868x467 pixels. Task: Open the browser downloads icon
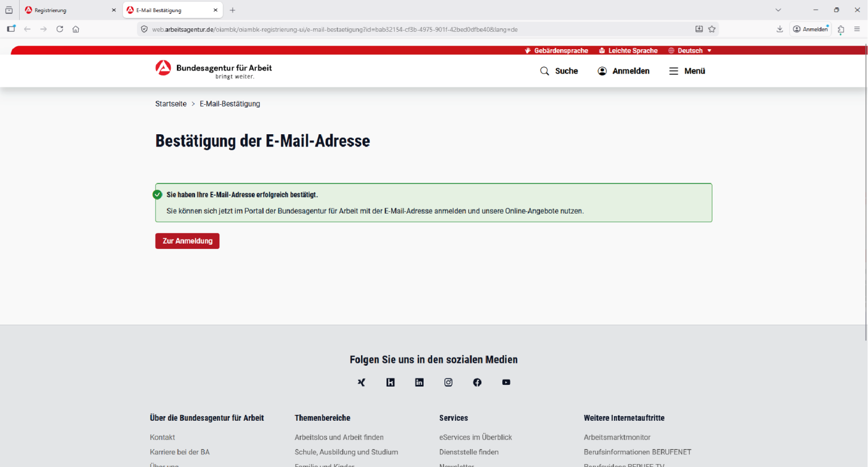[779, 28]
